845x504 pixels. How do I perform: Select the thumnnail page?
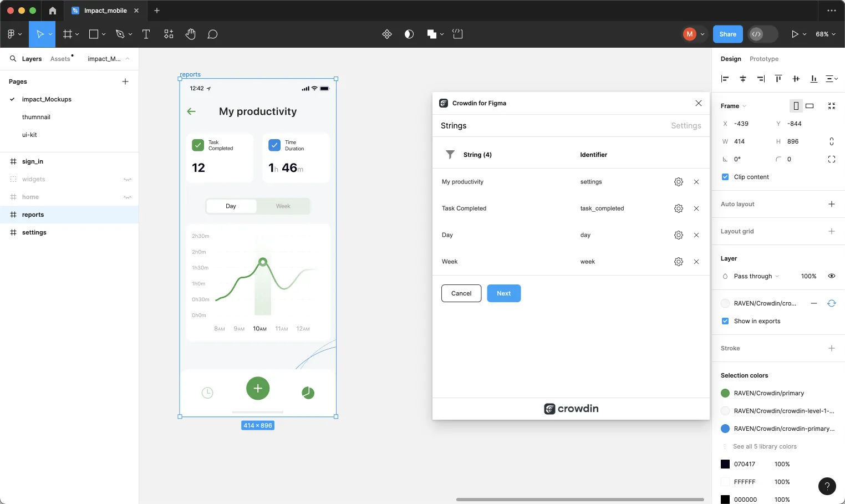(36, 117)
